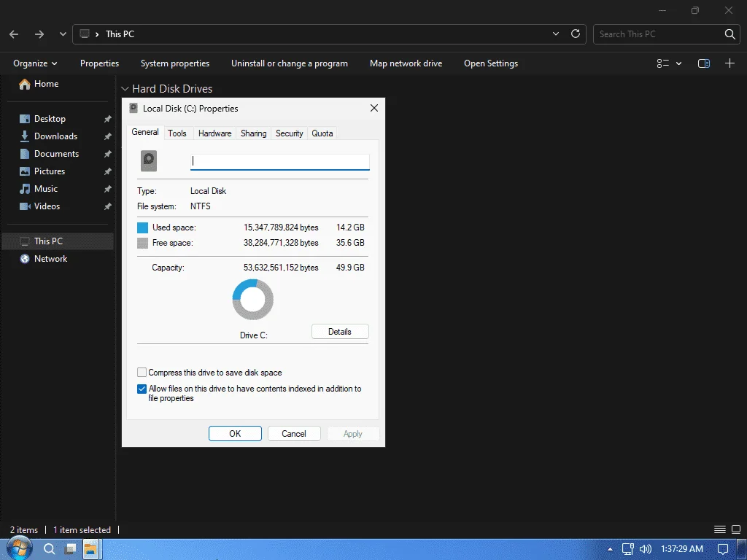Open the Organize menu
This screenshot has width=747, height=560.
click(x=35, y=63)
